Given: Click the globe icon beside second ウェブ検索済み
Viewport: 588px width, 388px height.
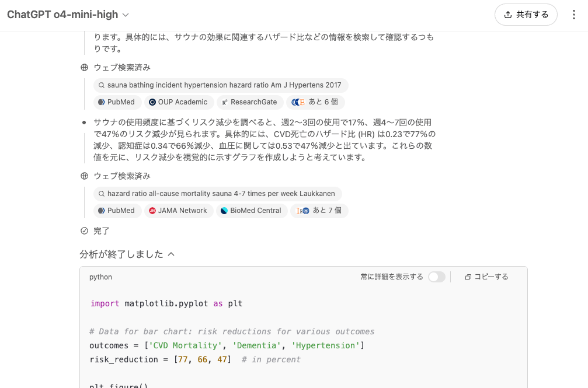Looking at the screenshot, I should [x=85, y=176].
